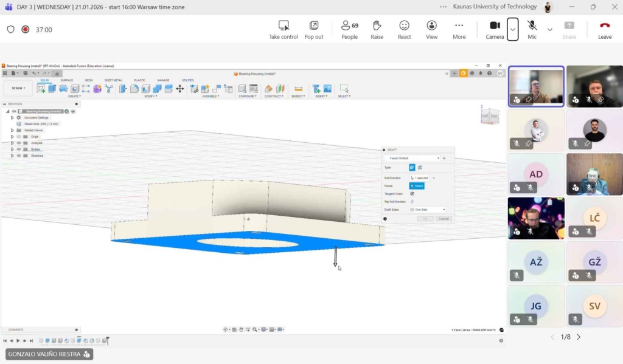
Task: Click the Insert image canvas icon
Action: pyautogui.click(x=327, y=89)
